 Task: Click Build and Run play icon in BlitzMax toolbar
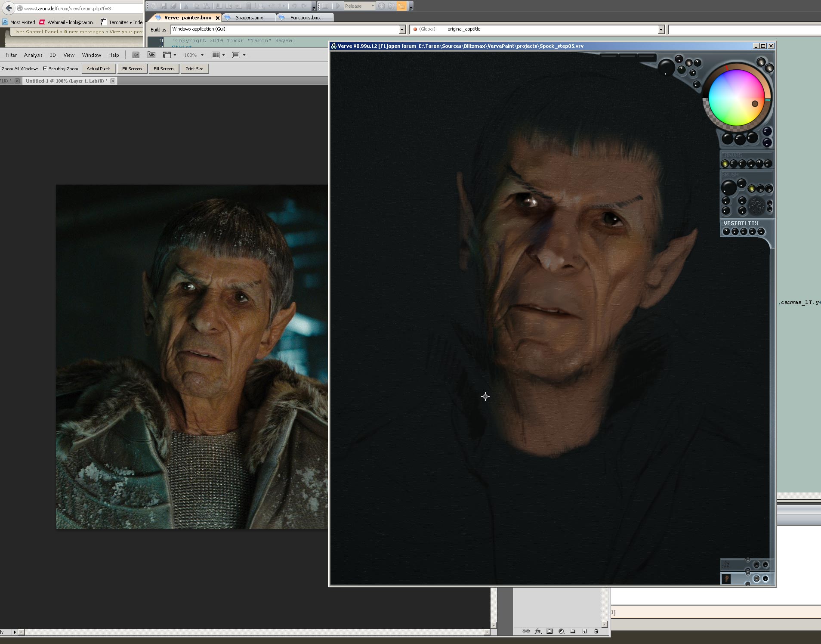338,6
